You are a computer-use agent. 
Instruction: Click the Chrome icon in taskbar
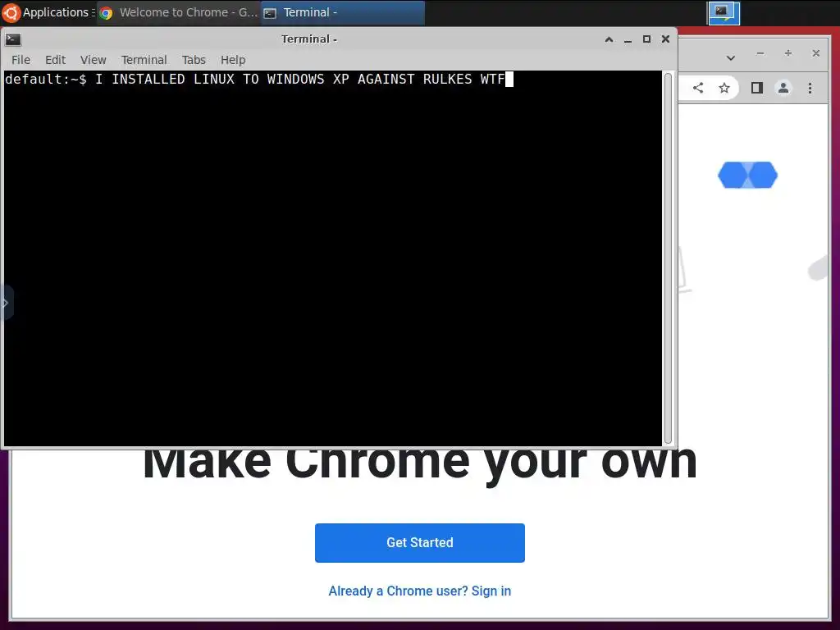pos(106,13)
